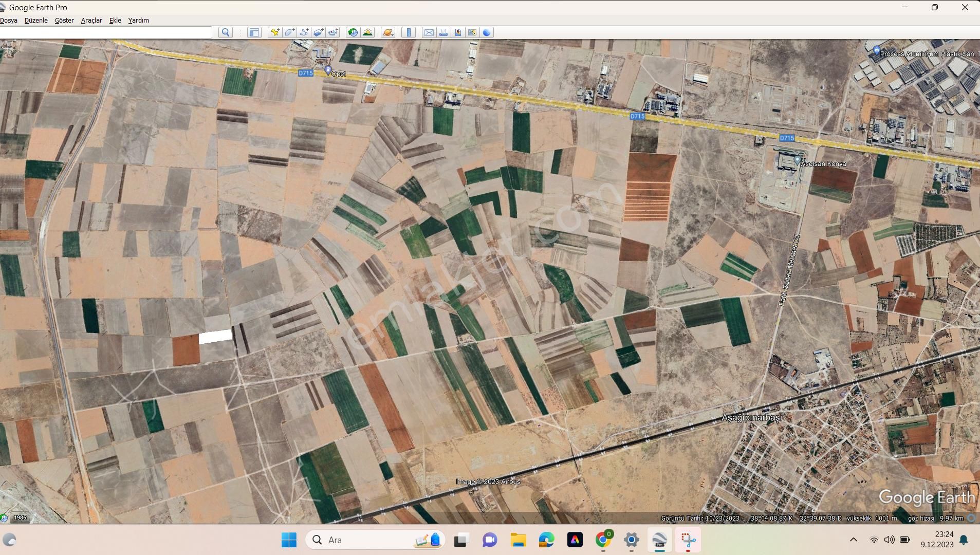Click the Save Image icon
The width and height of the screenshot is (980, 555).
coord(457,32)
